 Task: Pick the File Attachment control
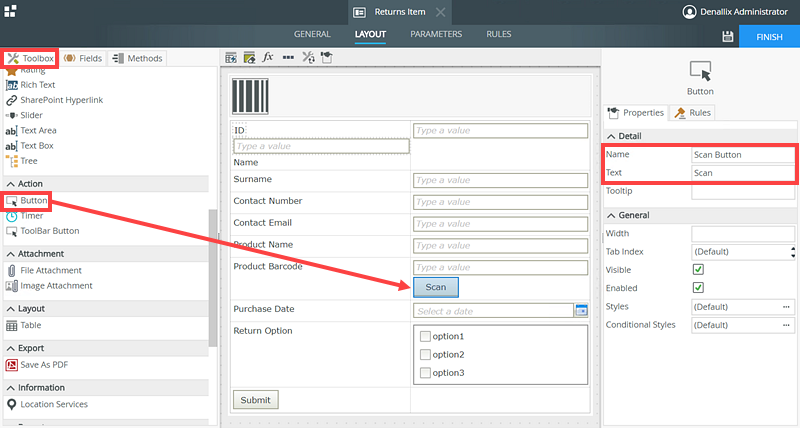click(50, 270)
